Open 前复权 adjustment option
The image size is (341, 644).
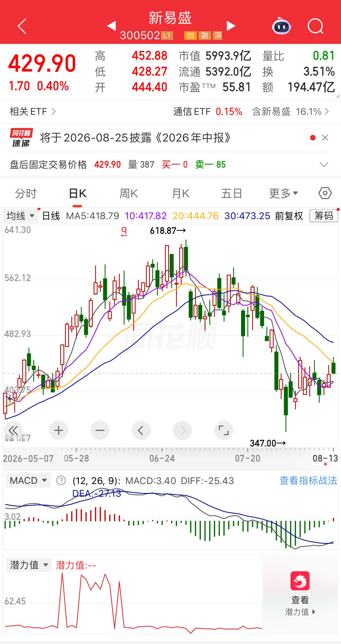[x=289, y=216]
